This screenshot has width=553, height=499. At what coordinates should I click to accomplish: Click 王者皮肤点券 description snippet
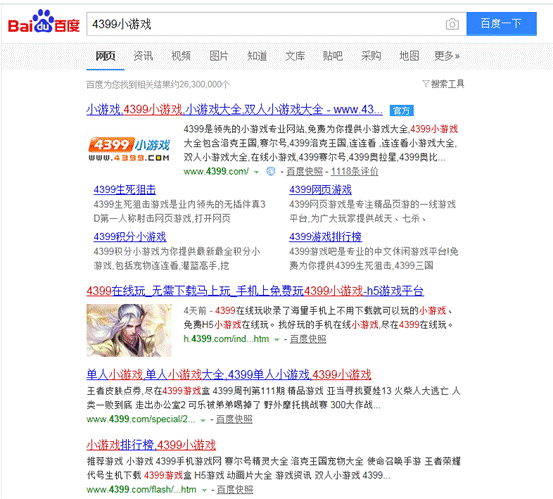(x=274, y=398)
